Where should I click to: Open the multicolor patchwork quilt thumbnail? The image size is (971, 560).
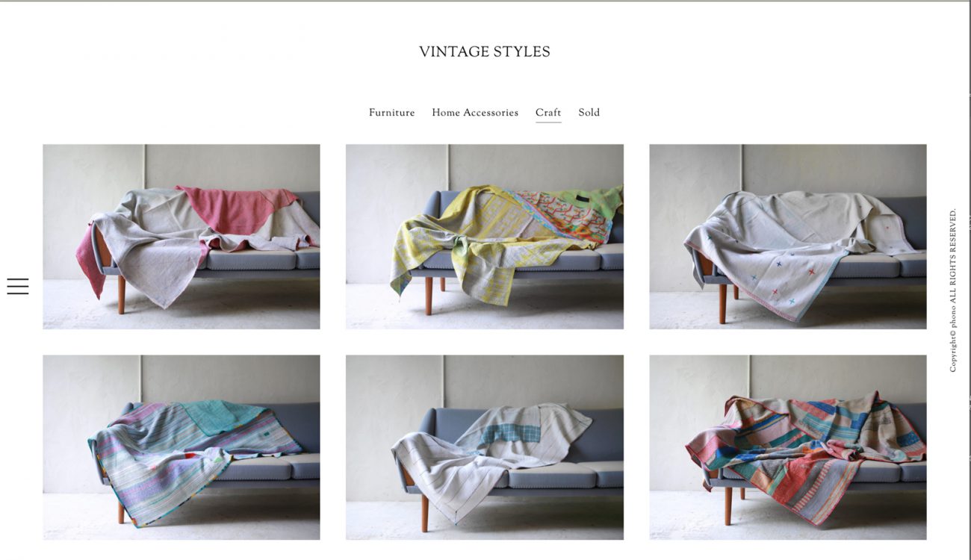click(x=788, y=447)
